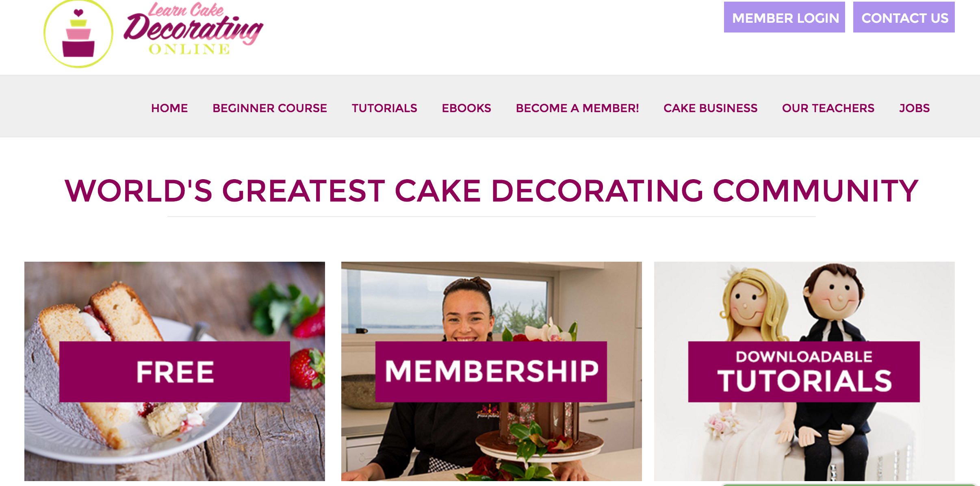Click the Contact Us button
Screen dimensions: 980x486
[x=904, y=17]
